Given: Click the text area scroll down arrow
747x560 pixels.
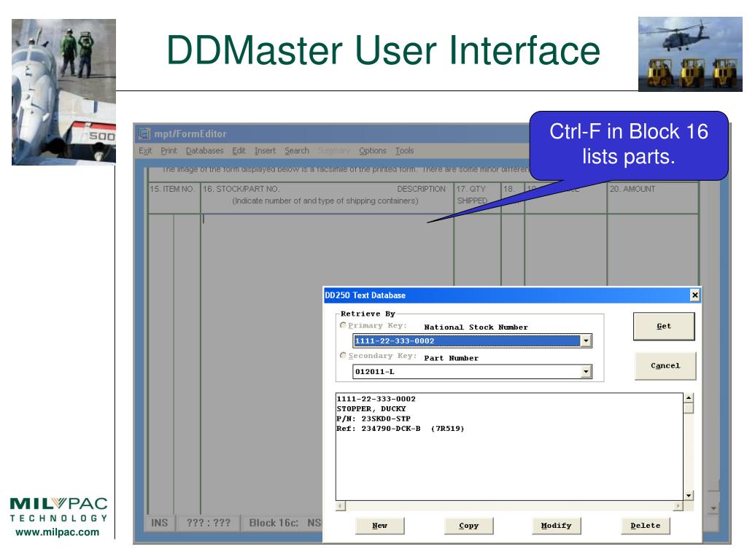Looking at the screenshot, I should pyautogui.click(x=689, y=496).
